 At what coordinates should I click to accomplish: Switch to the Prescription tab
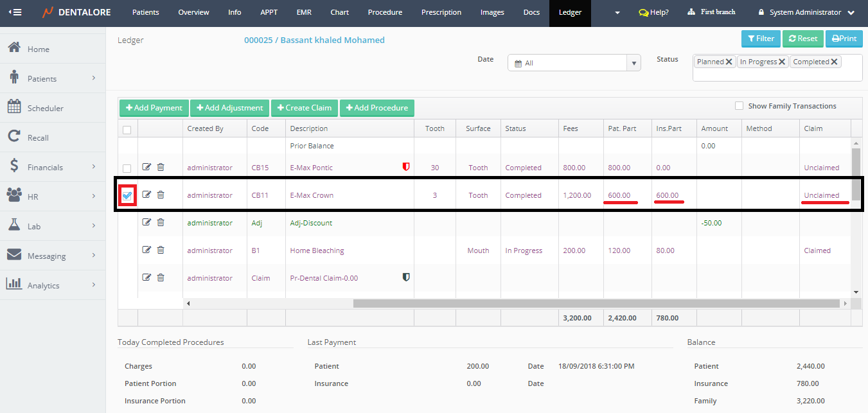click(x=441, y=12)
